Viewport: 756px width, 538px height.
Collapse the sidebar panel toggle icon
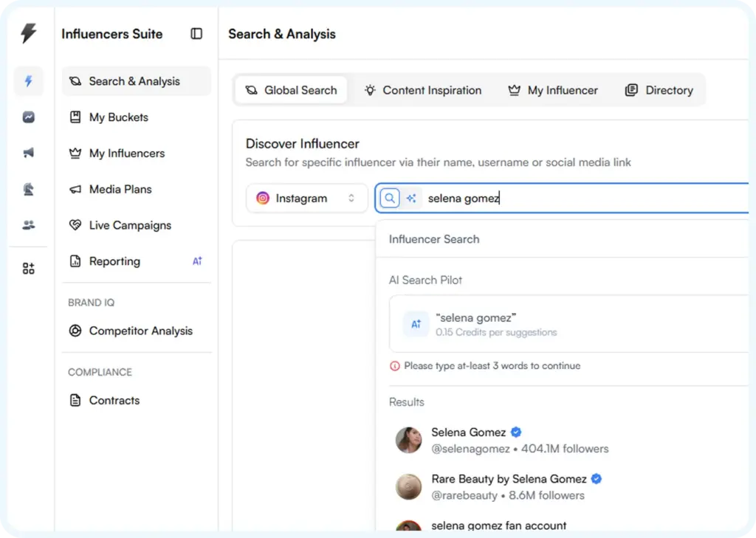point(196,34)
